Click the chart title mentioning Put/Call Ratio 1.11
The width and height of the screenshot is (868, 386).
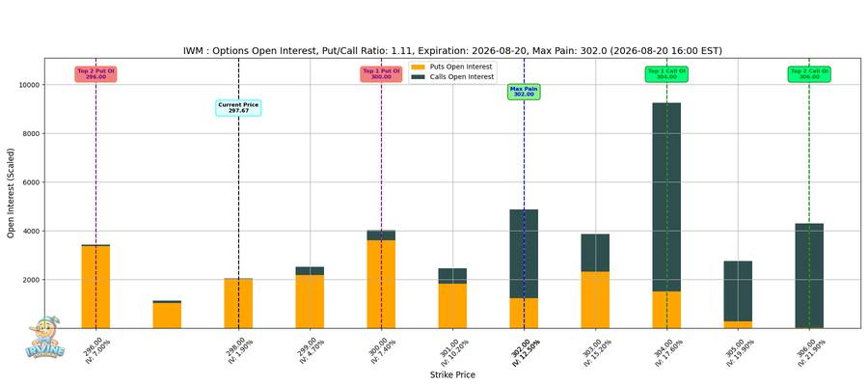(x=452, y=51)
